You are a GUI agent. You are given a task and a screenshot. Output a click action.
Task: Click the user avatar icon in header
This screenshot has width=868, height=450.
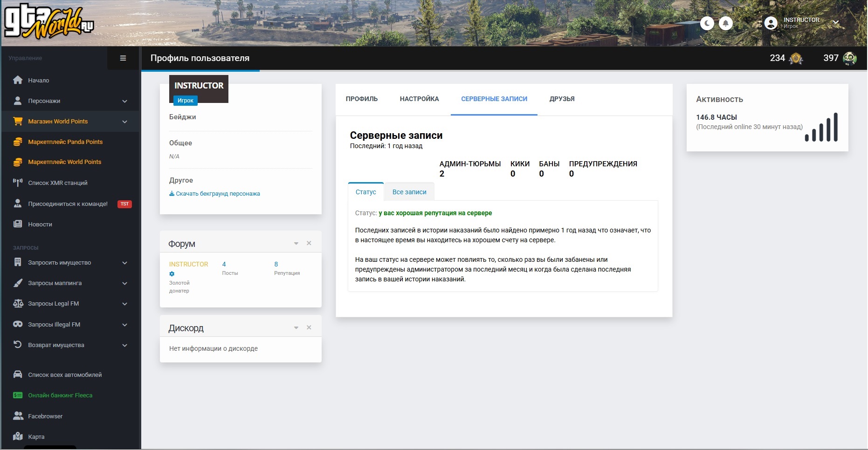click(771, 23)
